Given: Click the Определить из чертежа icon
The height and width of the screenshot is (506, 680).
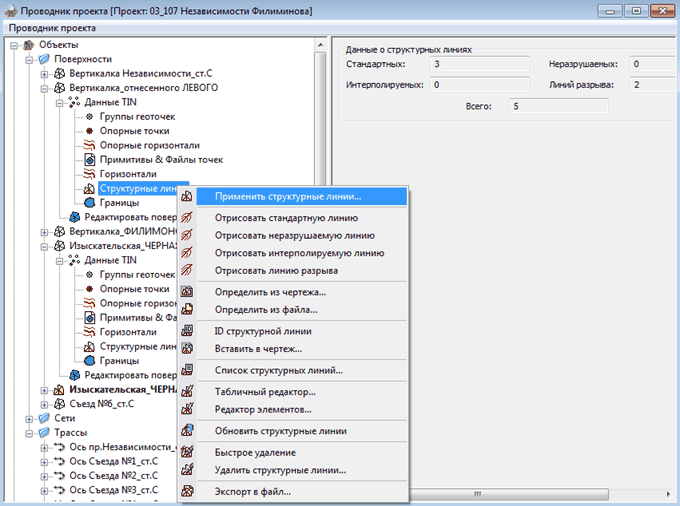Looking at the screenshot, I should tap(187, 292).
